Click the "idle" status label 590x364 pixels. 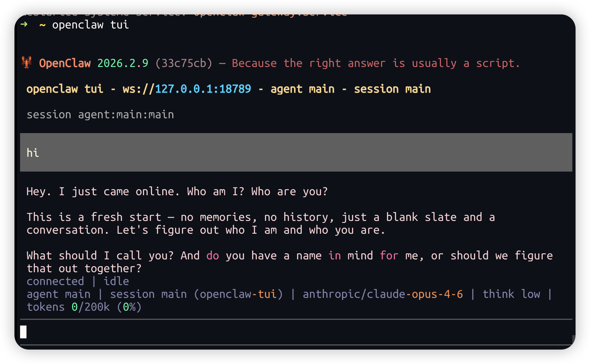tap(116, 281)
